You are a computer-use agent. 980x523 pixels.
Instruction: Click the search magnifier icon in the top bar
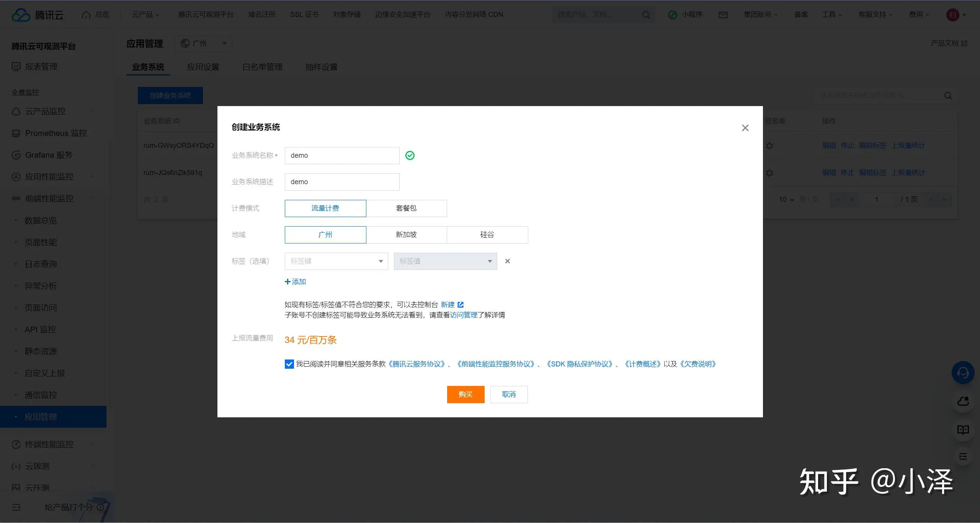646,15
